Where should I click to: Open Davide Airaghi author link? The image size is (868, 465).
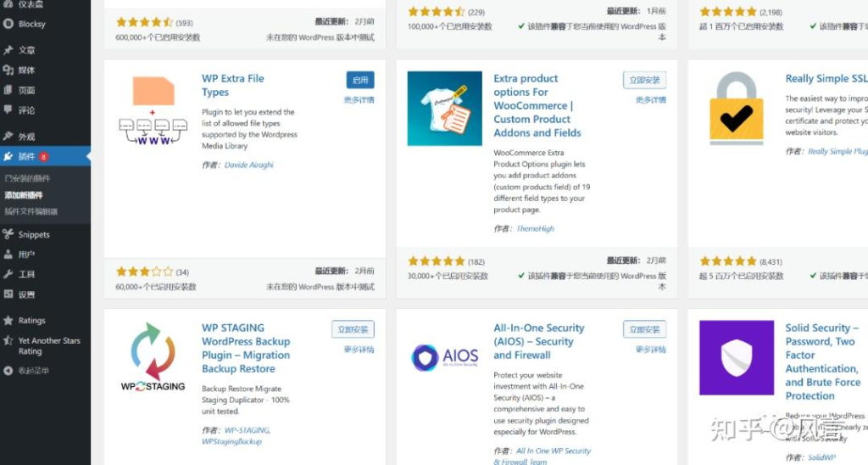(x=249, y=165)
